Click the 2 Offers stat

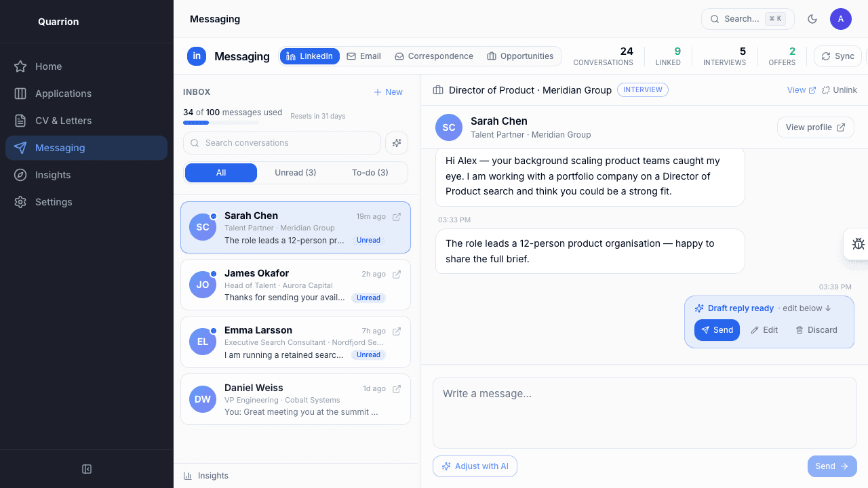[782, 56]
